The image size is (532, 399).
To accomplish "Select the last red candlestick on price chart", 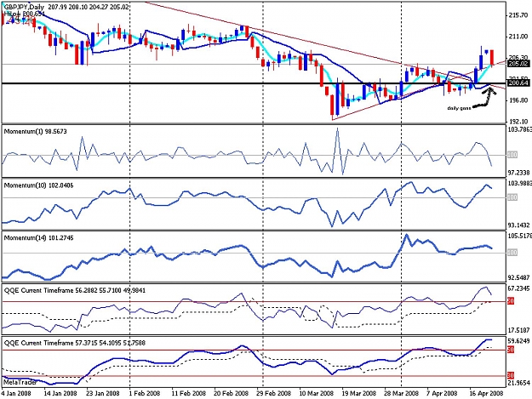I will coord(492,58).
